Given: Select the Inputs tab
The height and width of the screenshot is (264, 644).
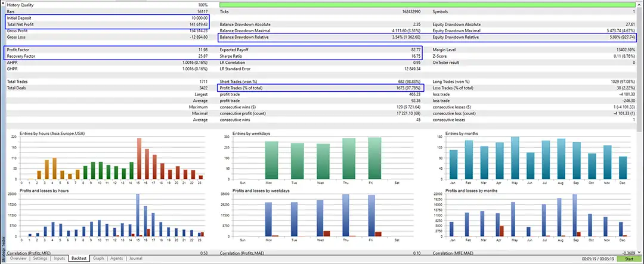Looking at the screenshot, I should pyautogui.click(x=60, y=259).
